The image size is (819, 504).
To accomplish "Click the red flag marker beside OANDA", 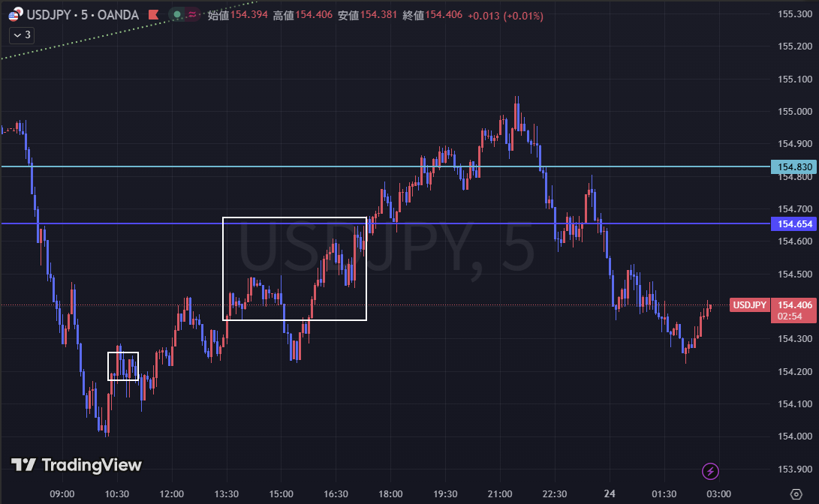I will [153, 14].
